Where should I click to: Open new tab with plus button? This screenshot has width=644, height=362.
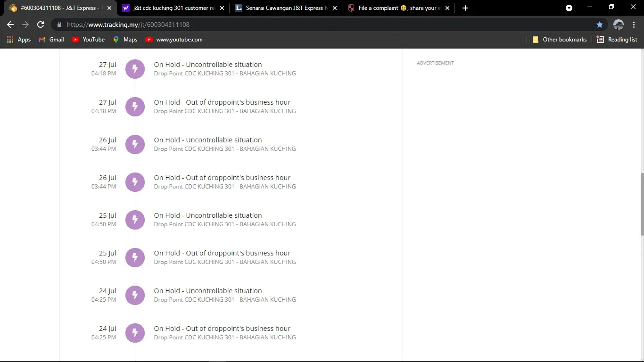[465, 8]
